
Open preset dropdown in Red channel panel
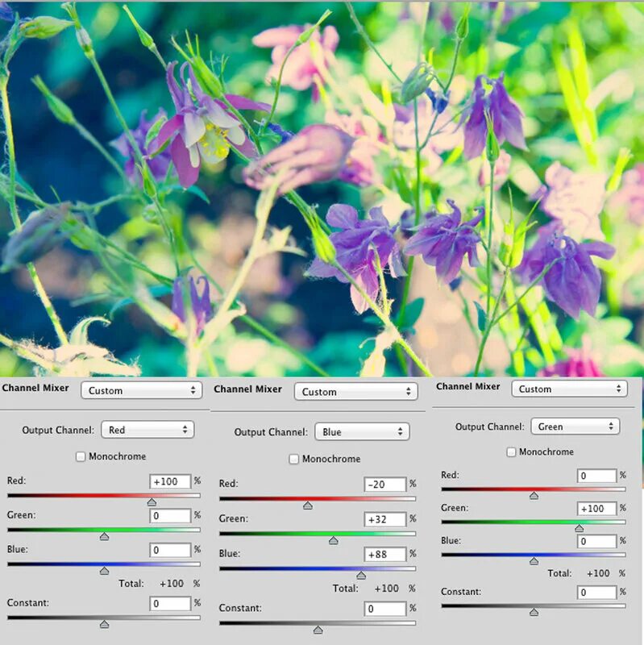142,390
